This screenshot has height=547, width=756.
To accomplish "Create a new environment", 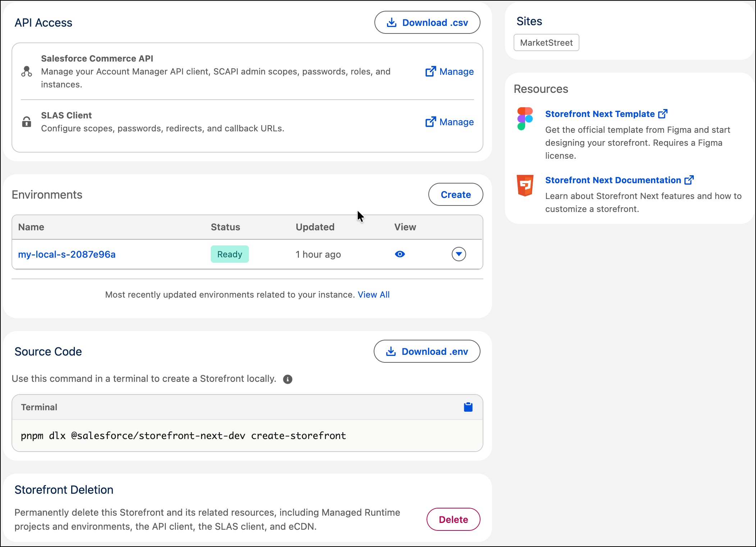I will pos(456,195).
